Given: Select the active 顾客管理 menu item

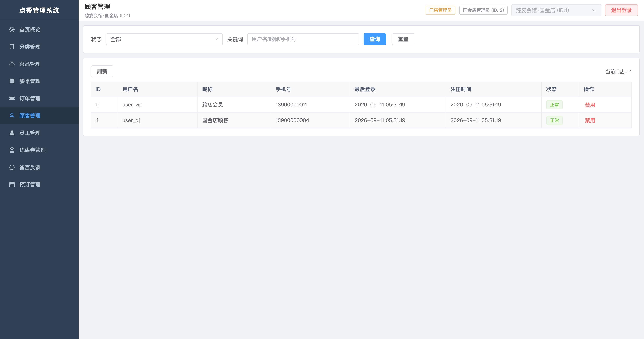Looking at the screenshot, I should 39,115.
